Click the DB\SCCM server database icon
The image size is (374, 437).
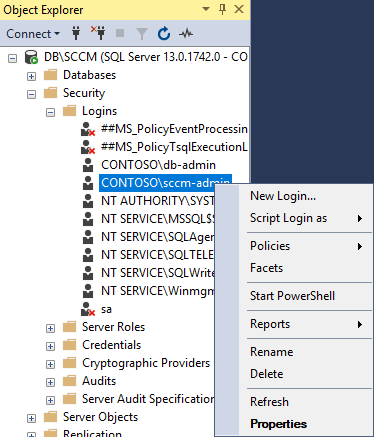(31, 57)
